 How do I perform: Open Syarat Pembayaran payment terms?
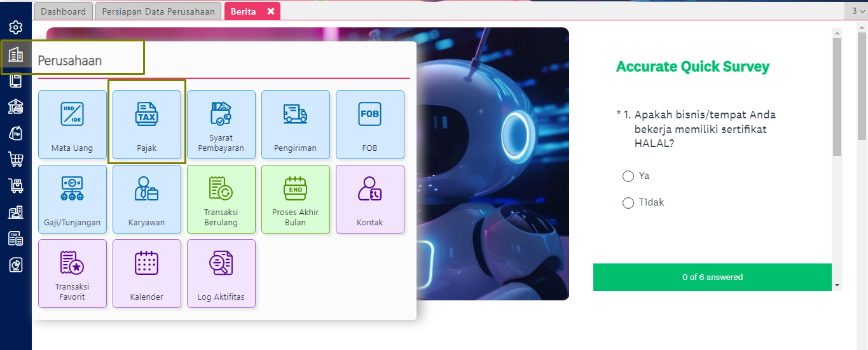coord(221,125)
